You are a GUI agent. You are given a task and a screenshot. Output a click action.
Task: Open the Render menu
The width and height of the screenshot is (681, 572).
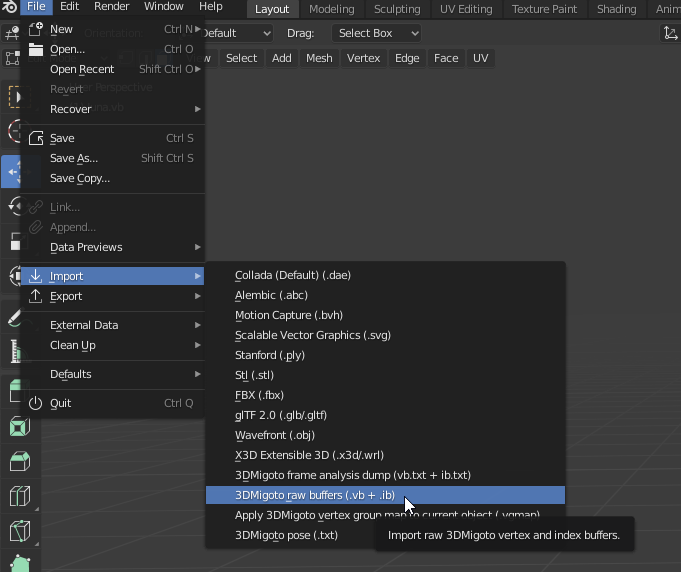pyautogui.click(x=112, y=7)
